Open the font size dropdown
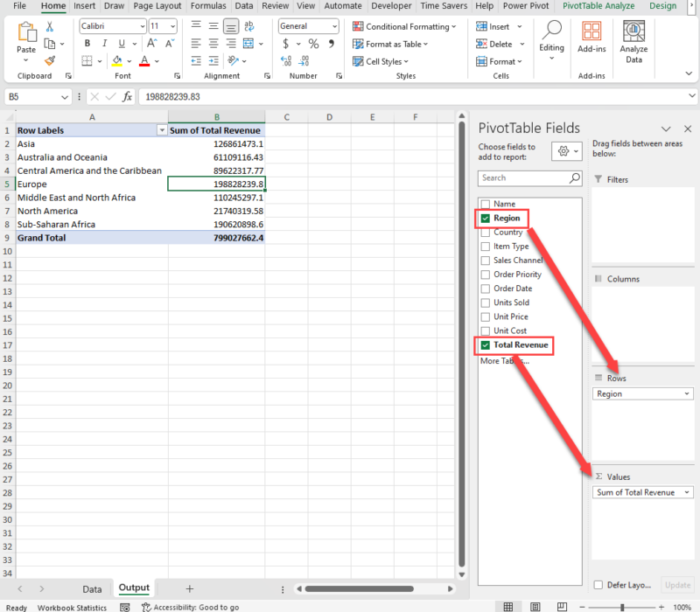 click(172, 26)
